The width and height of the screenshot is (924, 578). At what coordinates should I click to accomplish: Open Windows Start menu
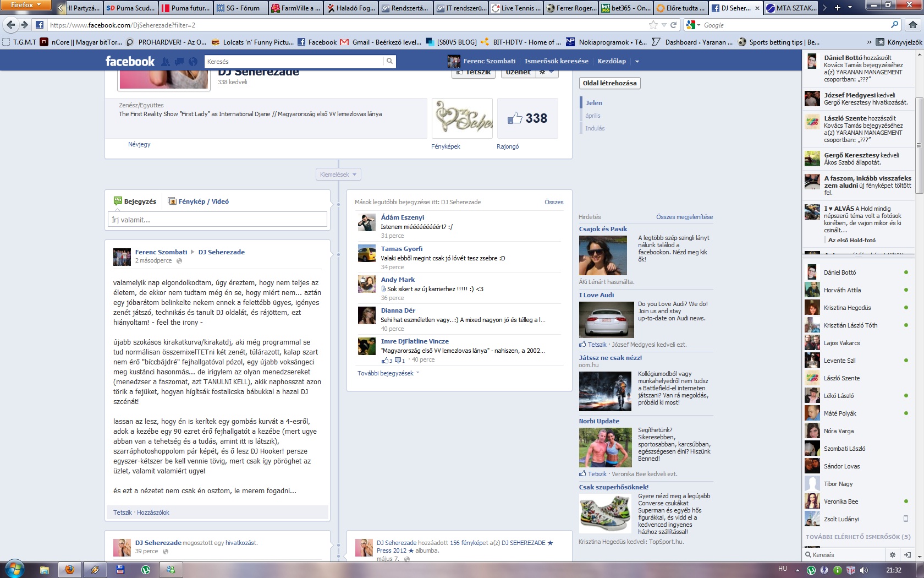tap(14, 569)
